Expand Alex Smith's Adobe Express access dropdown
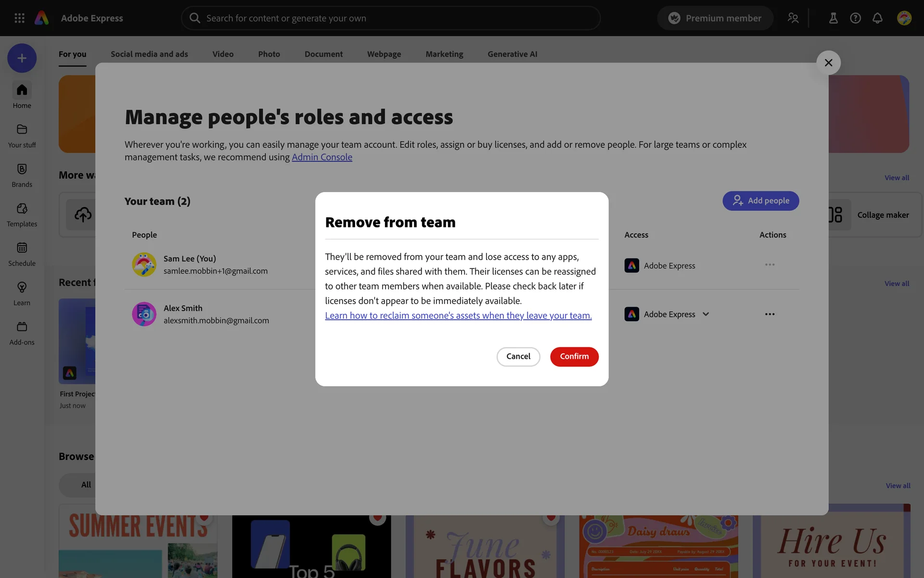Viewport: 924px width, 578px height. point(706,314)
